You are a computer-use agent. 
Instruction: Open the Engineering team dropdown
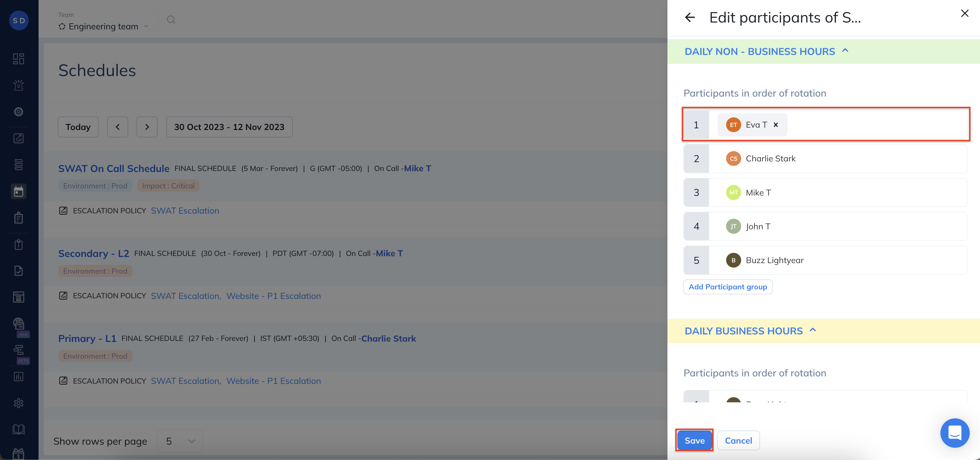(x=103, y=27)
